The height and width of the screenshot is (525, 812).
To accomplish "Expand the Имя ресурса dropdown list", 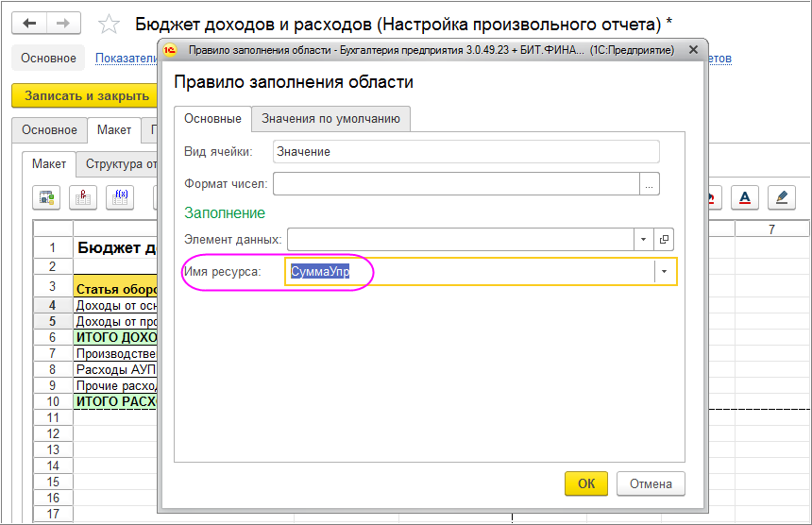I will point(665,272).
